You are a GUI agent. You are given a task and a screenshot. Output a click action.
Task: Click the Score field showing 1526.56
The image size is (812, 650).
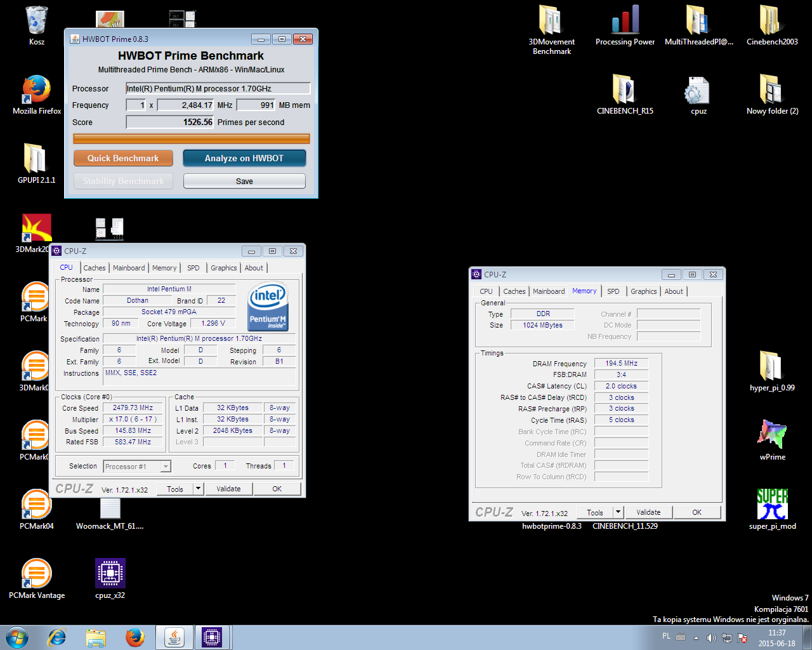[170, 122]
